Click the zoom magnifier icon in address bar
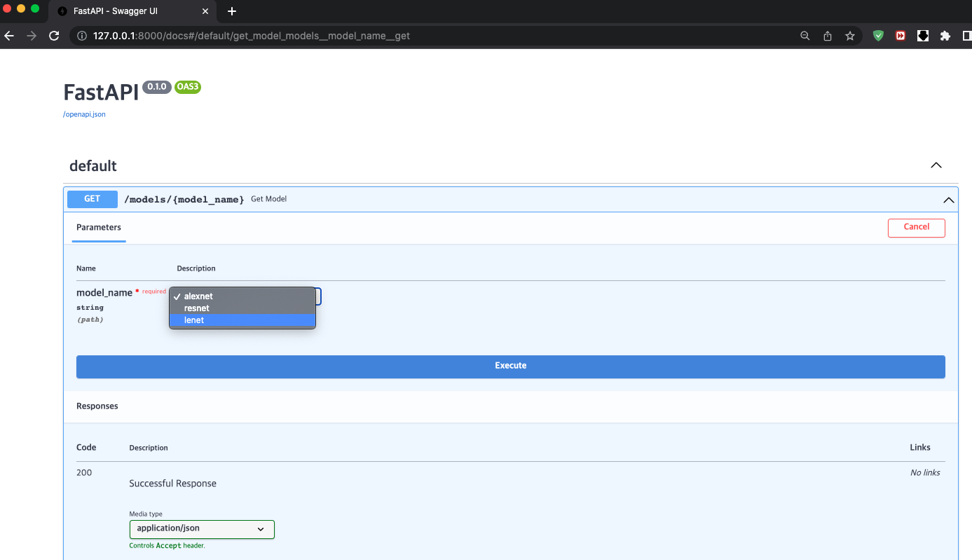This screenshot has height=560, width=972. click(805, 36)
